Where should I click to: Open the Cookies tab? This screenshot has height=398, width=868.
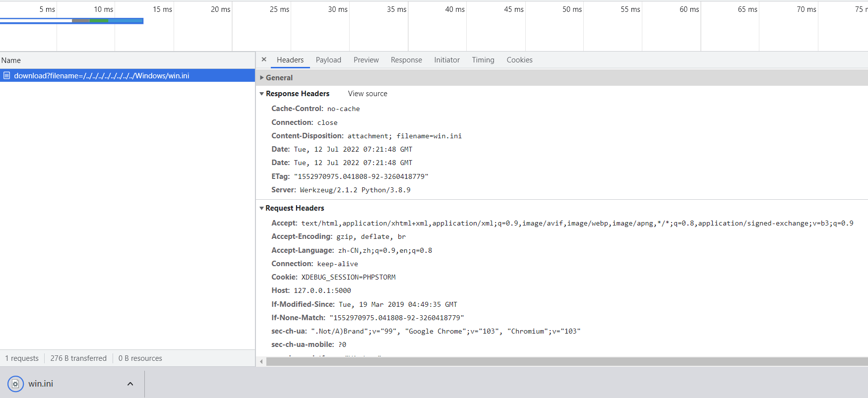[x=519, y=60]
